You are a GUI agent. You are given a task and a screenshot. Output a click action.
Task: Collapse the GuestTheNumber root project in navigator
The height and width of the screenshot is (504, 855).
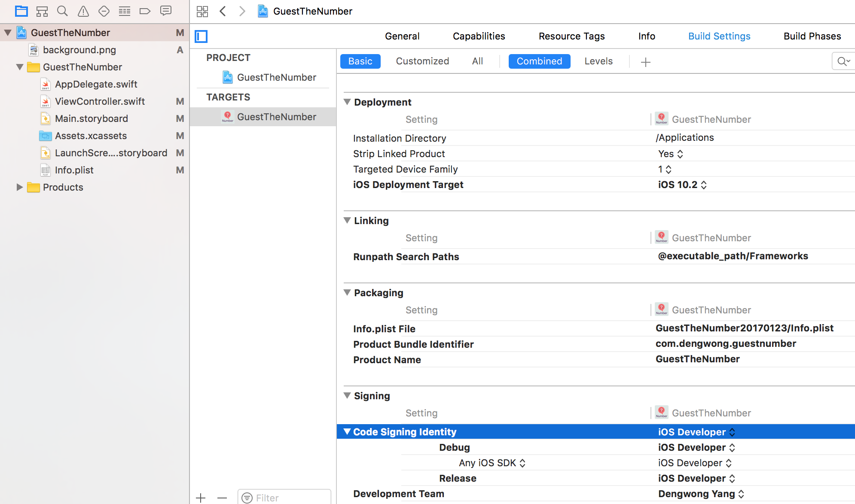click(x=8, y=33)
